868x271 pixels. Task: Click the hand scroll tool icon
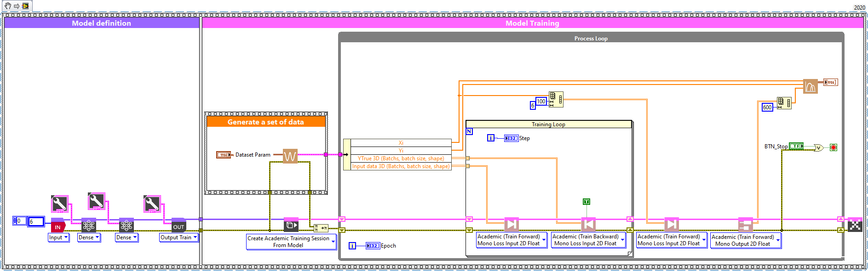(8, 6)
